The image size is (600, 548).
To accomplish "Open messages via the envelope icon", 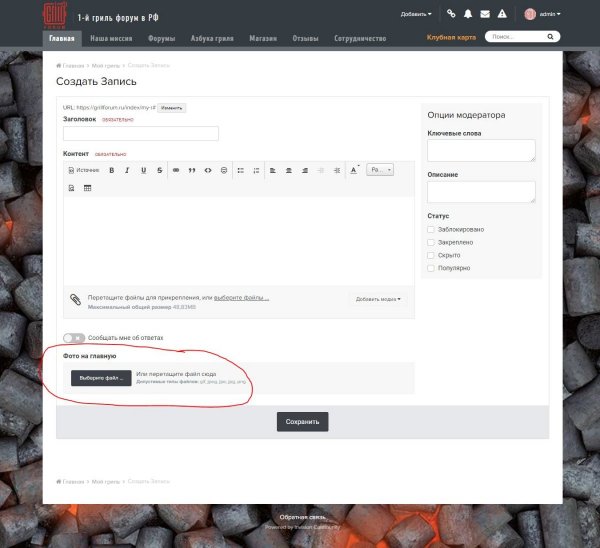I will click(485, 14).
